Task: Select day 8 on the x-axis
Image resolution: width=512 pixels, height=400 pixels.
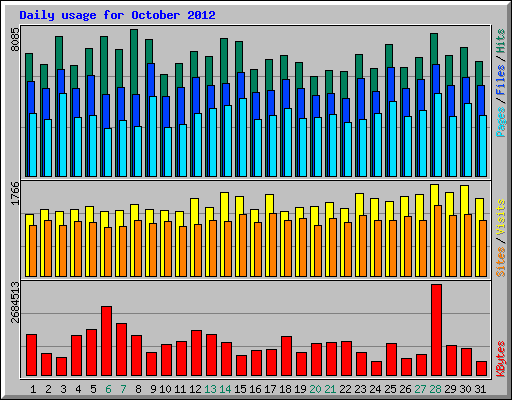Action: (x=138, y=389)
